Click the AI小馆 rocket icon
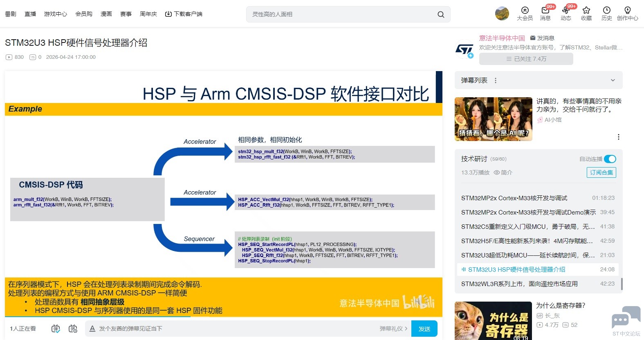Viewport: 644px width, 340px height. click(x=540, y=120)
